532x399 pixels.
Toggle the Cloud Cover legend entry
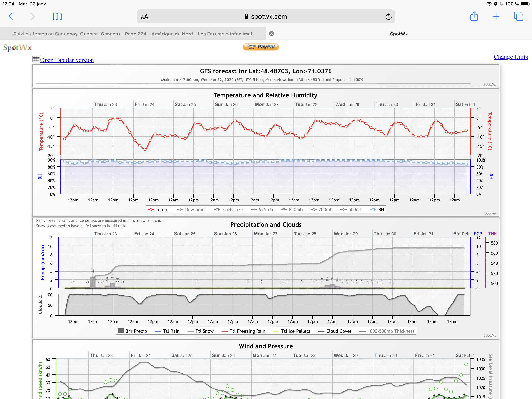(335, 331)
